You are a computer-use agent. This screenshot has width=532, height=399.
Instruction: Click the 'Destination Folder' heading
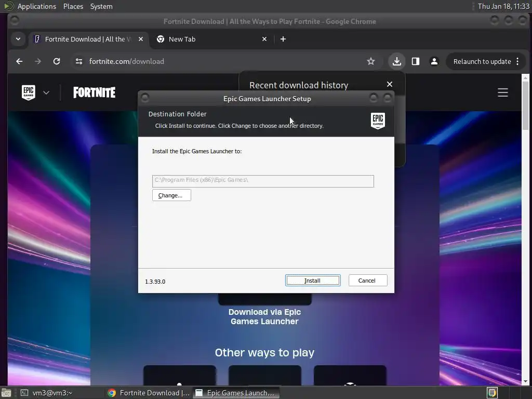tap(178, 114)
